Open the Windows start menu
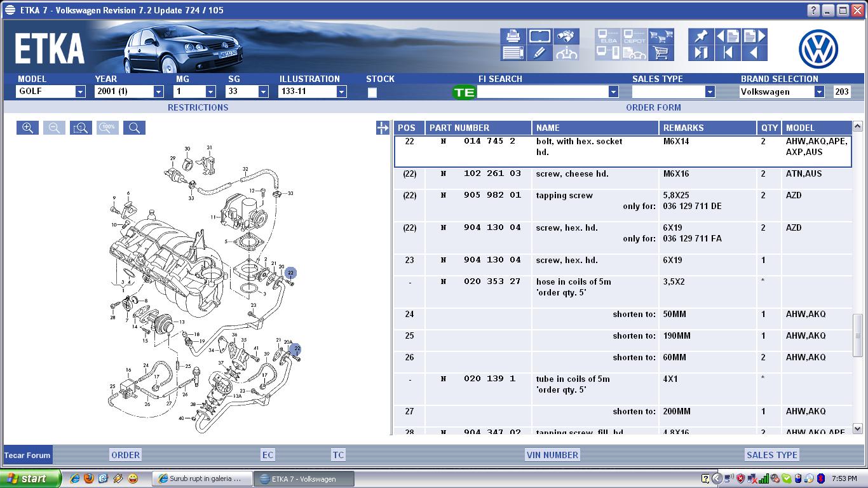The height and width of the screenshot is (488, 868). (x=31, y=478)
